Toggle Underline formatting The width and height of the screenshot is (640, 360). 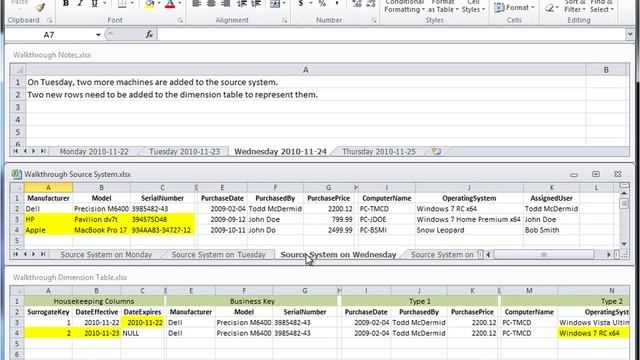pyautogui.click(x=94, y=4)
